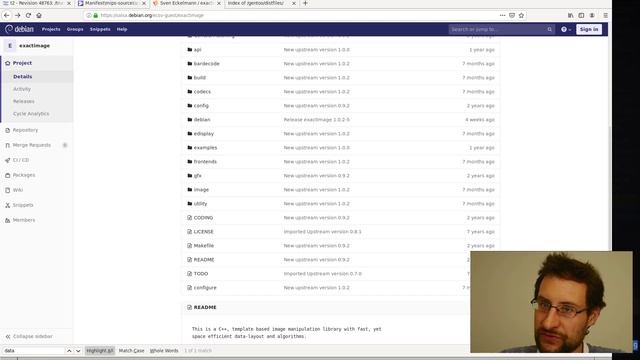Open the edisplay folder
The height and width of the screenshot is (360, 640).
(x=204, y=134)
